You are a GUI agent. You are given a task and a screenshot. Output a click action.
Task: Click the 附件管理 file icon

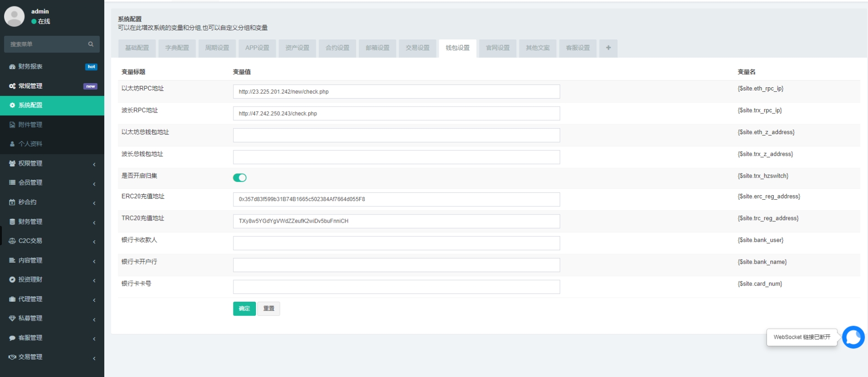click(x=12, y=124)
